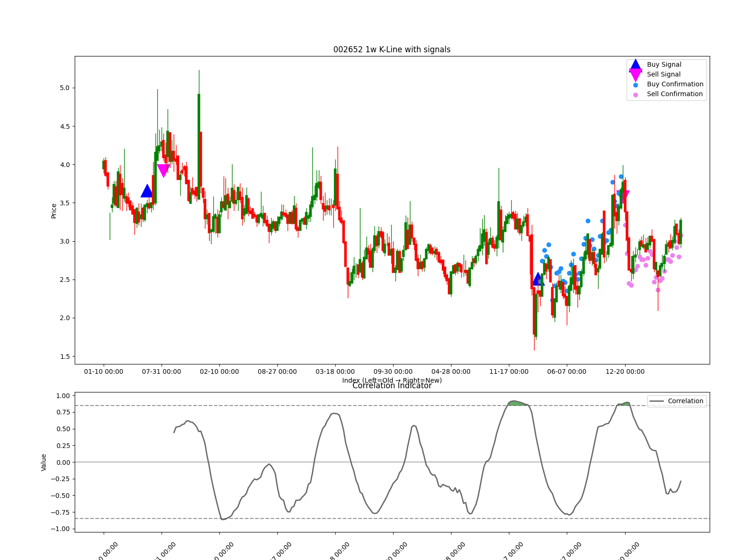
Task: Click the 0.50 correlation tick label
Action: [63, 429]
